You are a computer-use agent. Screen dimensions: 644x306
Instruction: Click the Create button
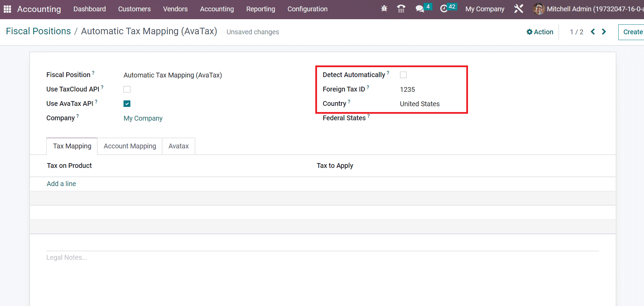click(x=631, y=32)
